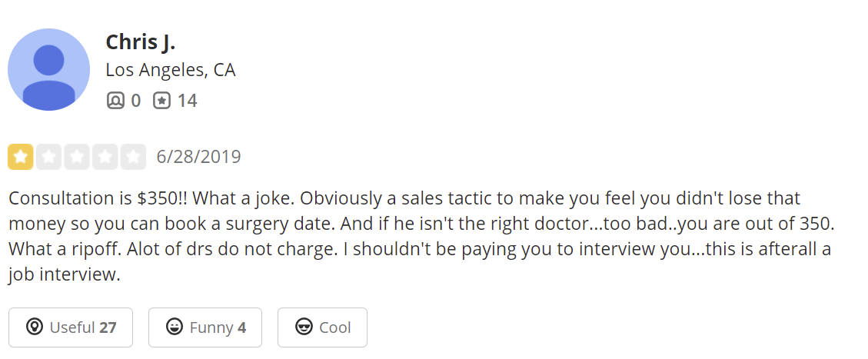
Task: Click the fifth gray rating star
Action: (x=134, y=157)
